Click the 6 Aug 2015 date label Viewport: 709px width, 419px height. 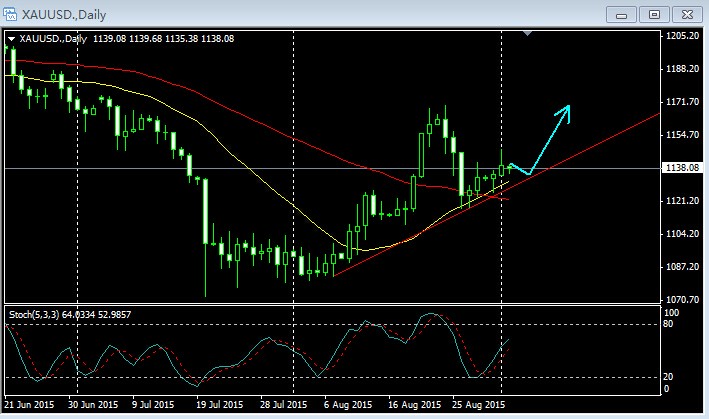pos(348,405)
